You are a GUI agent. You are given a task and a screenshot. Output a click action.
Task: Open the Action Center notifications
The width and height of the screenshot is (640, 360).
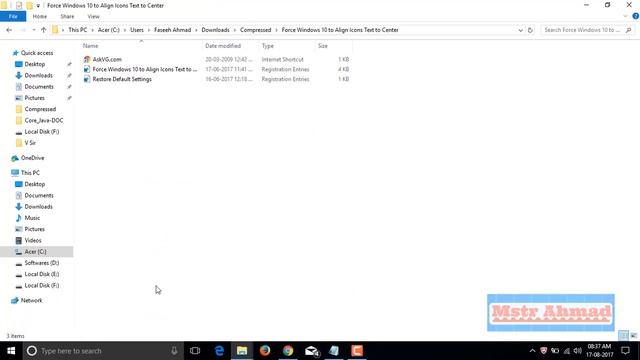pyautogui.click(x=625, y=351)
